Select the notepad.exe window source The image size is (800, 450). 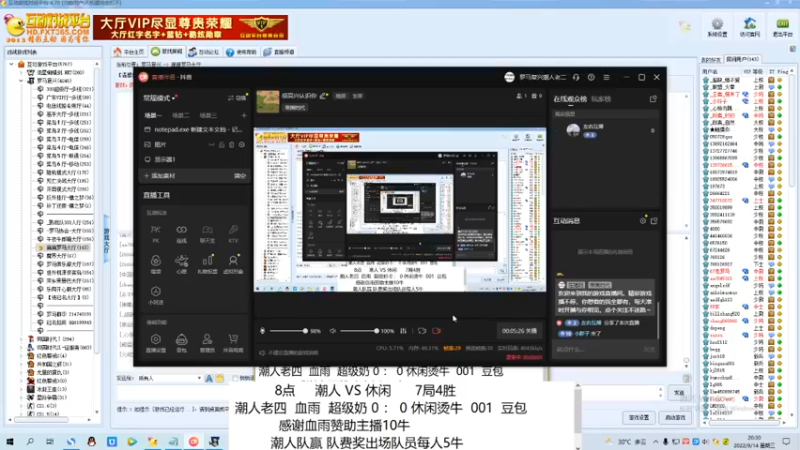pyautogui.click(x=194, y=130)
